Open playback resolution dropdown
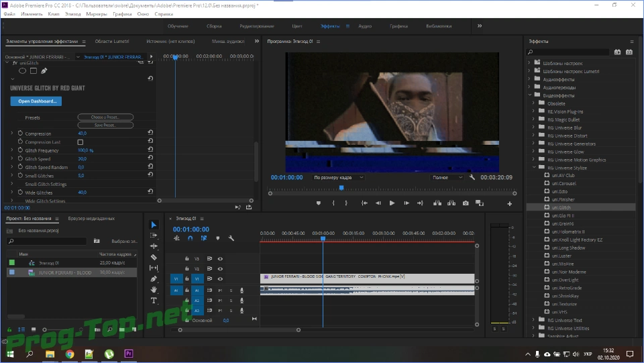Viewport: 644px width, 363px height. 447,177
